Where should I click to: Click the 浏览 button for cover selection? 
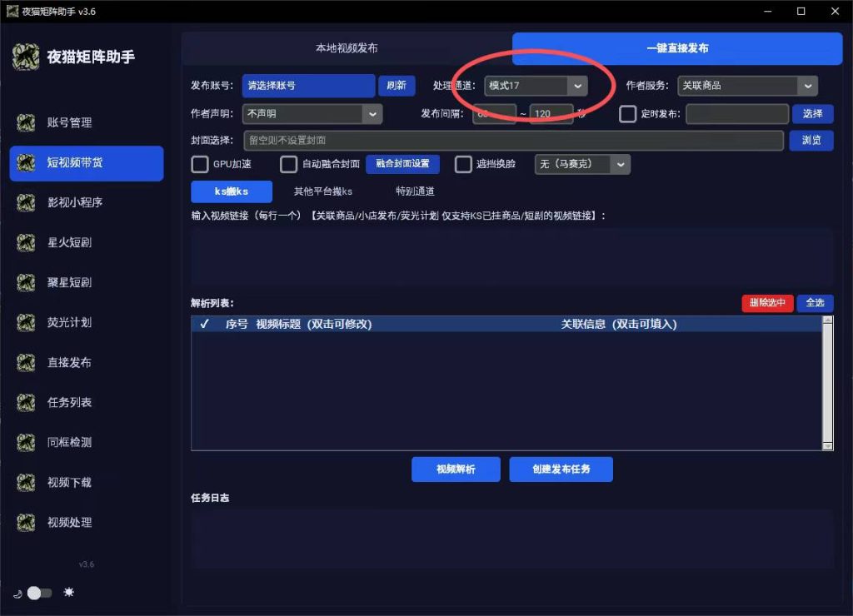pos(811,141)
